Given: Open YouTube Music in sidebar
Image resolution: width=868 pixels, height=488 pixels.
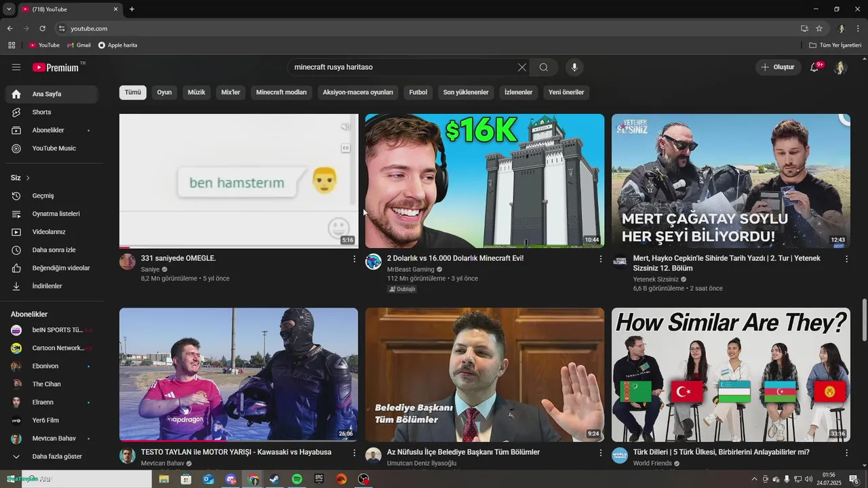Looking at the screenshot, I should 52,148.
